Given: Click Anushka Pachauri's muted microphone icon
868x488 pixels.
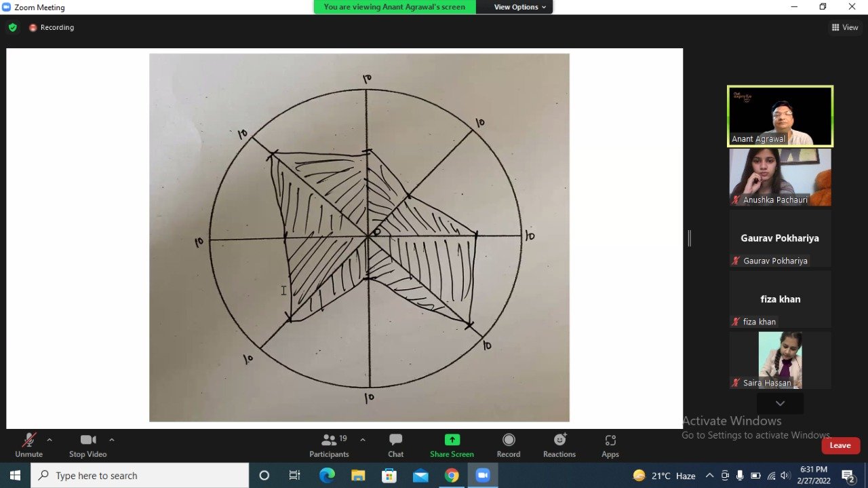Looking at the screenshot, I should 736,200.
